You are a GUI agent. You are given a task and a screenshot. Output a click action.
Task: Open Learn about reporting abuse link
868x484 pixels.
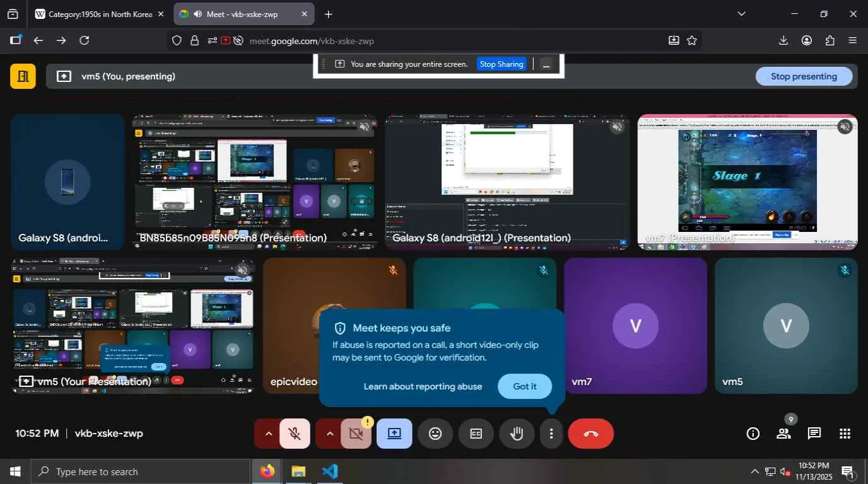coord(423,386)
